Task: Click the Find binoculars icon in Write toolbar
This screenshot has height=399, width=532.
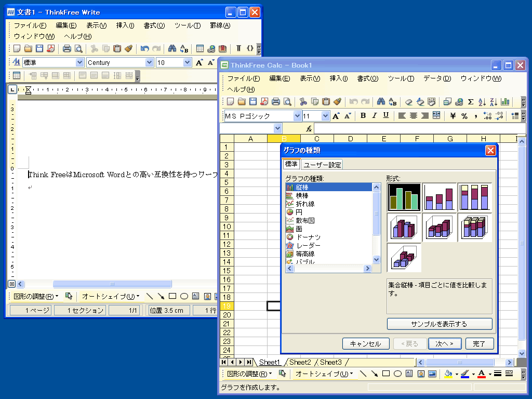Action: 172,48
